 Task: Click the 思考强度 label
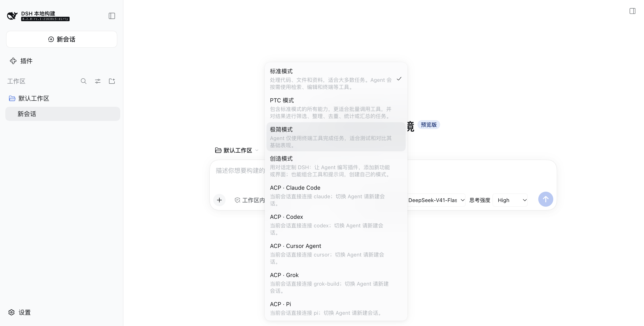pyautogui.click(x=479, y=200)
